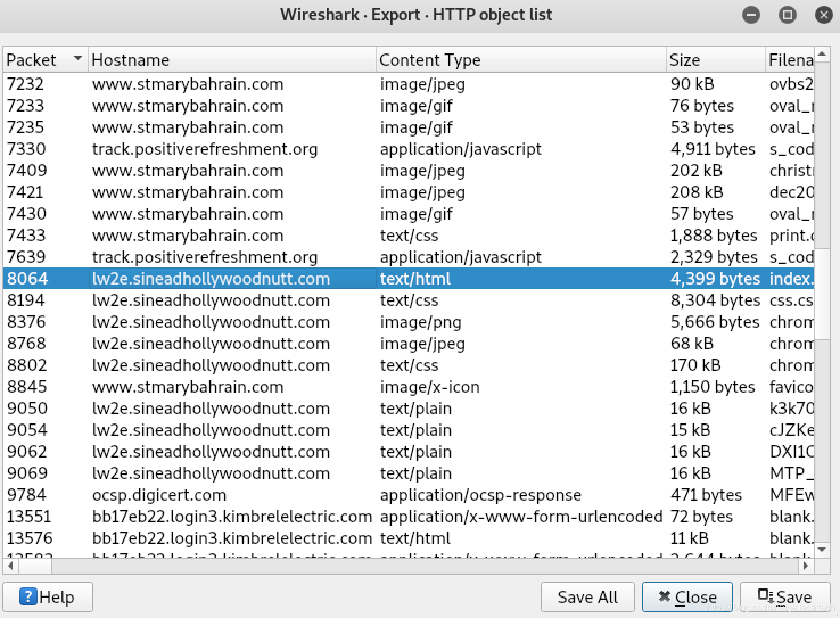Image resolution: width=840 pixels, height=618 pixels.
Task: Maximize the Wireshark export window
Action: (x=788, y=15)
